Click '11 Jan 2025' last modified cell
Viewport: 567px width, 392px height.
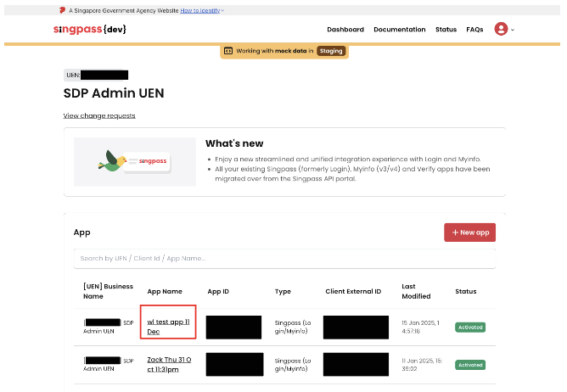coord(422,365)
